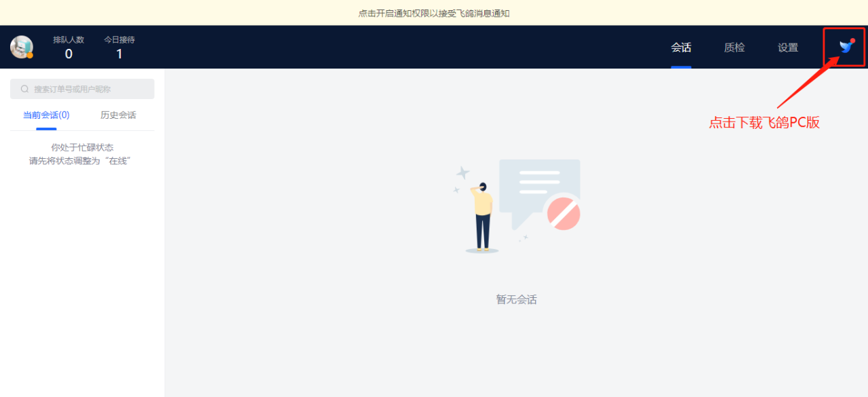Click the notification permission banner at the top
This screenshot has height=397, width=868.
(x=434, y=12)
